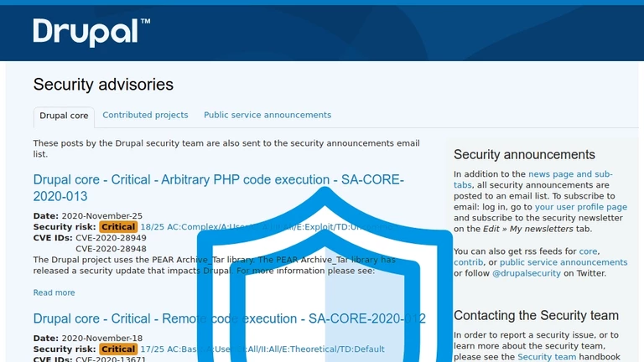The width and height of the screenshot is (644, 362).
Task: Click CVE-2020-13671 text
Action: tap(111, 359)
